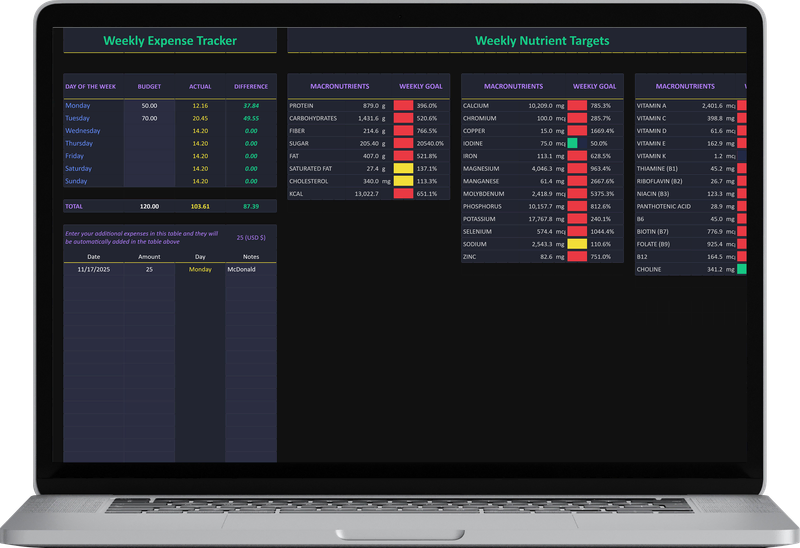Select Copper percentage 1669.4%
The image size is (800, 548).
[x=602, y=131]
